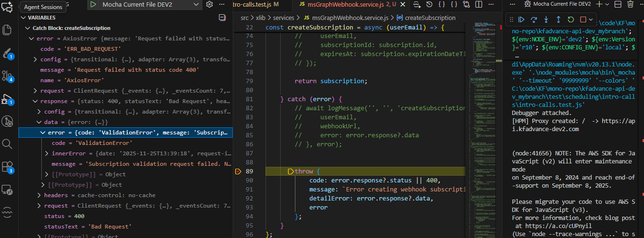
Task: Expand headers = cache-control: no-cache node
Action: 39,195
